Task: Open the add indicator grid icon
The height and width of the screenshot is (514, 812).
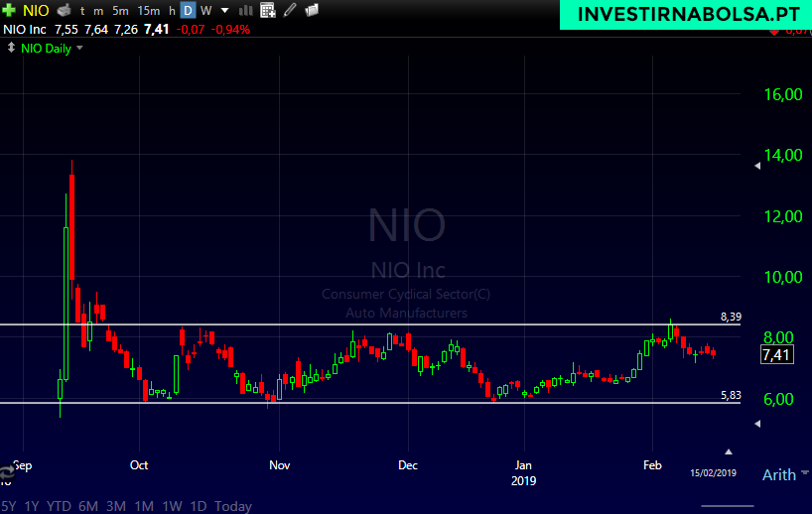Action: tap(268, 10)
